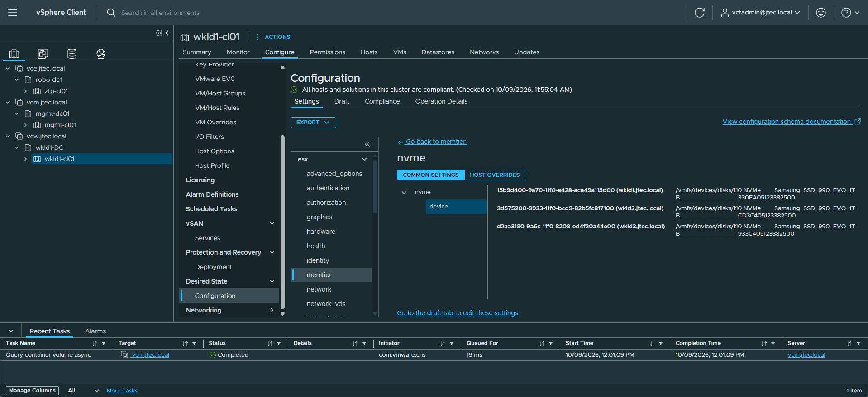Switch to Hosts and Clusters inventory view

(14, 54)
